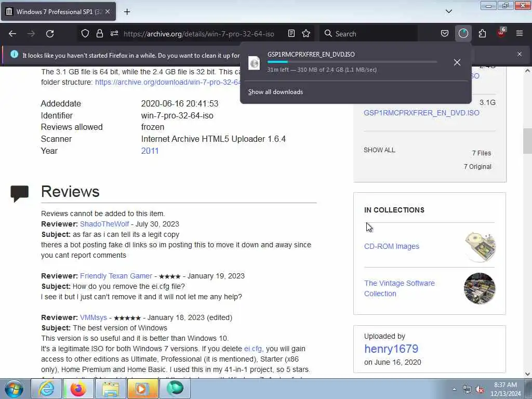Image resolution: width=532 pixels, height=399 pixels.
Task: Click the scrollbar down arrow
Action: [527, 374]
